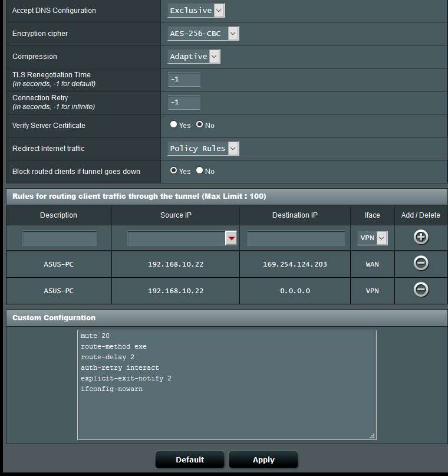Open the Iface VPN dropdown in the new rule row

(372, 238)
